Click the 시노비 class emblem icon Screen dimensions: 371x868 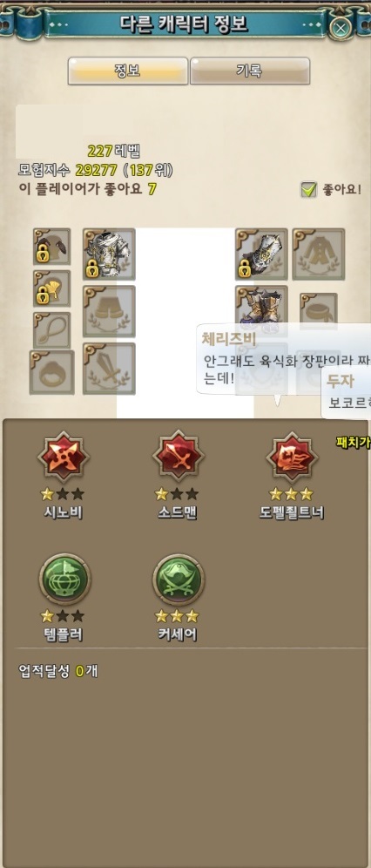[x=63, y=458]
